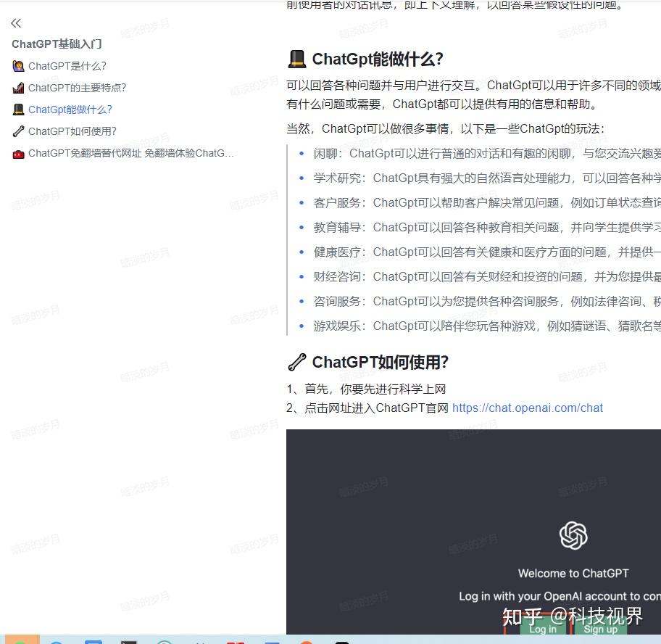Click the "Sign up" button in the screenshot

[x=599, y=629]
